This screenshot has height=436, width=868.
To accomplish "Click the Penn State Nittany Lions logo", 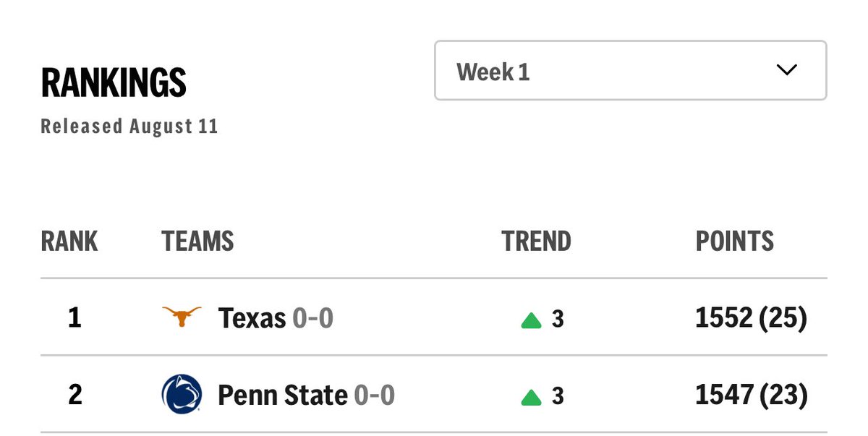I will click(182, 394).
